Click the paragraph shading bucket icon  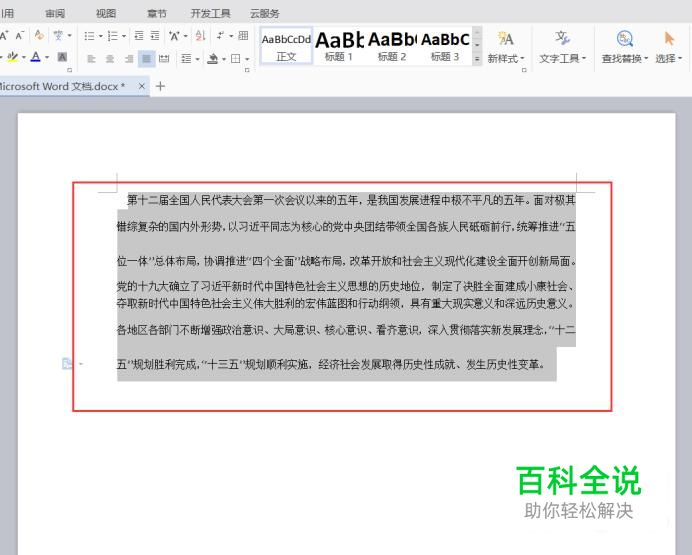click(x=213, y=58)
